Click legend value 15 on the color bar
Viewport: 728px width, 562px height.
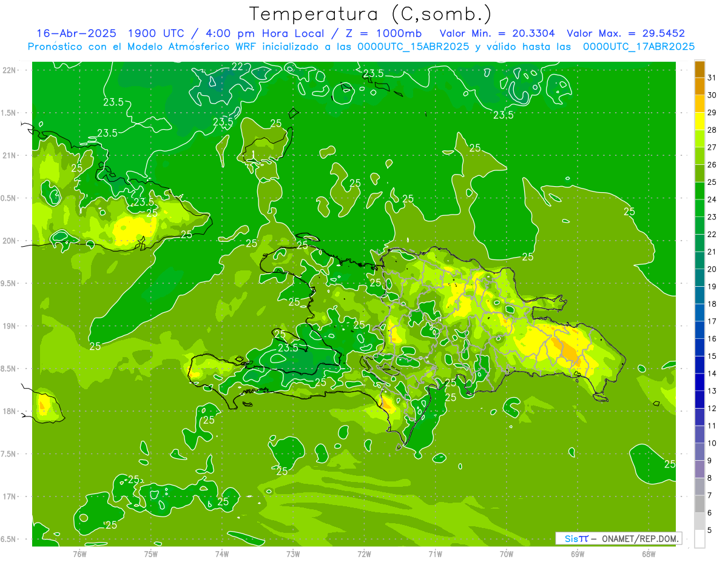point(712,356)
